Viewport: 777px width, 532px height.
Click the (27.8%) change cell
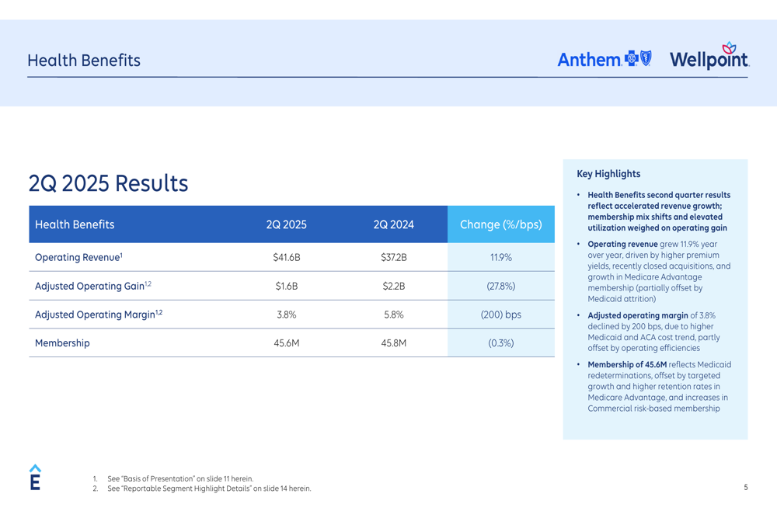pyautogui.click(x=501, y=286)
